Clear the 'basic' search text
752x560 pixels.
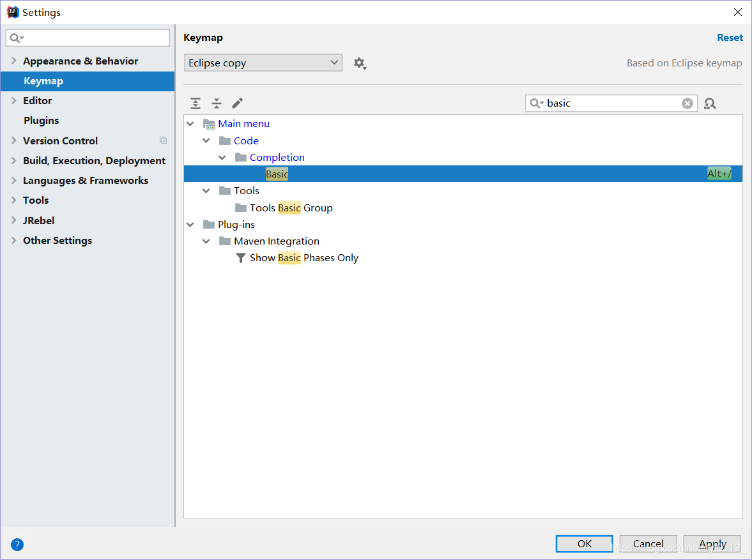tap(687, 103)
